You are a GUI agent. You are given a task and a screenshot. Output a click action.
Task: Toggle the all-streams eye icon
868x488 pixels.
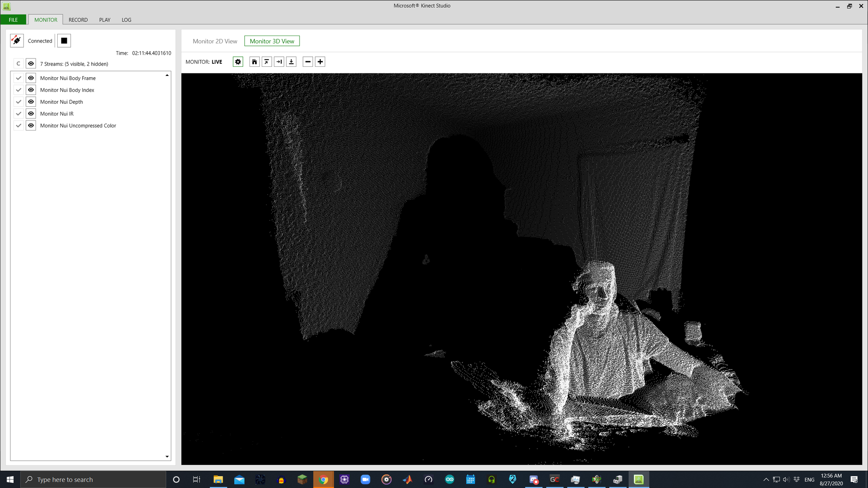pyautogui.click(x=31, y=64)
